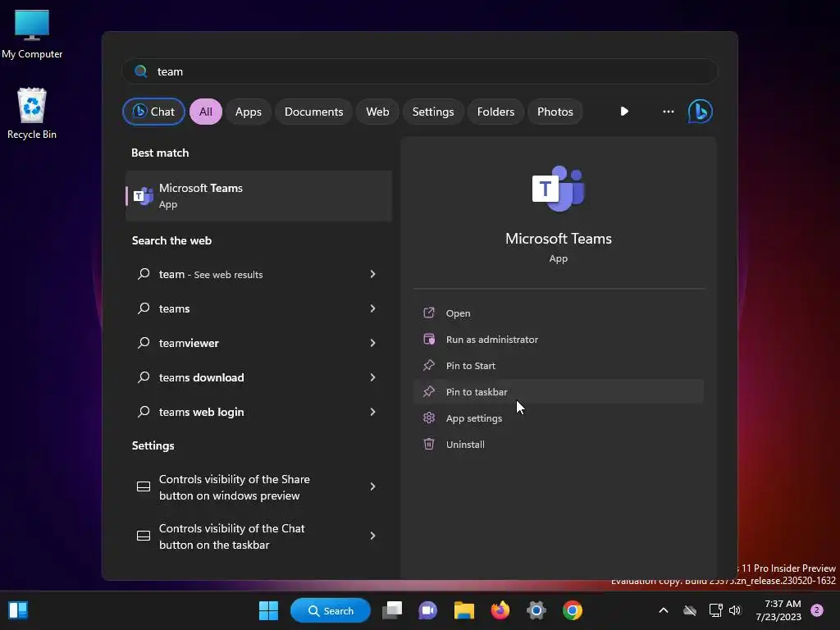Expand Chat button visibility setting chevron

click(x=373, y=536)
